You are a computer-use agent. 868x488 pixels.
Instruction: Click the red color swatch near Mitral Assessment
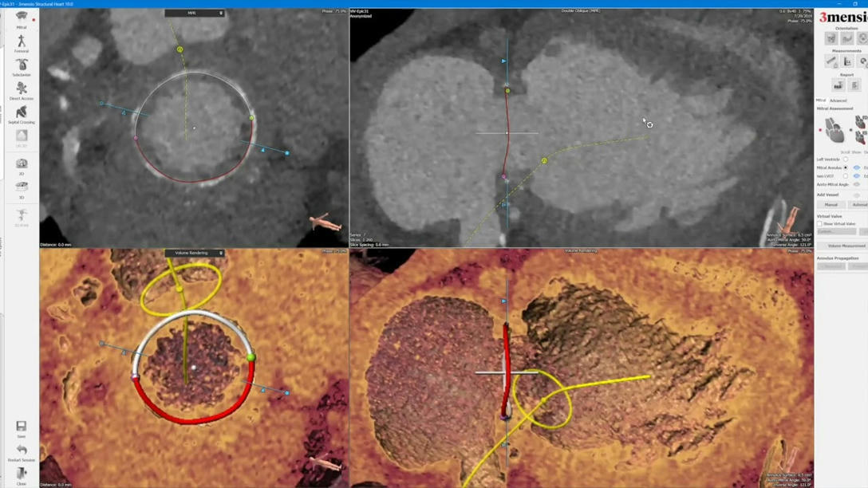click(819, 130)
